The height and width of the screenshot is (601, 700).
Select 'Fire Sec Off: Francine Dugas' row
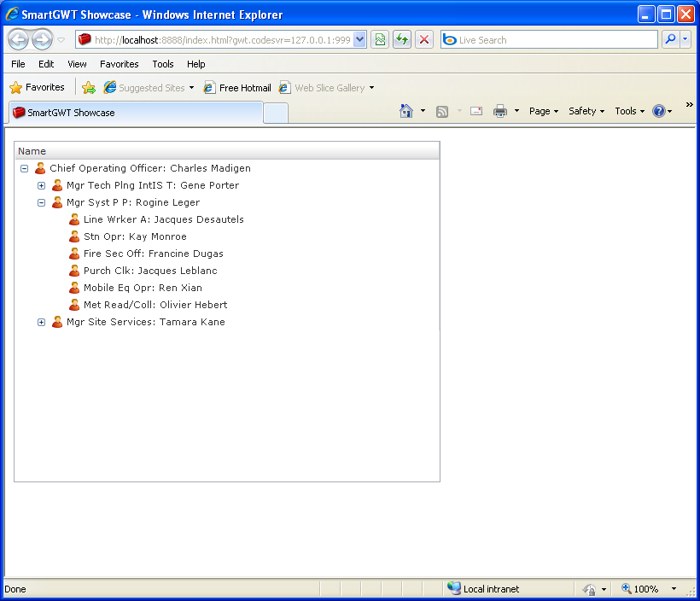[x=227, y=254]
